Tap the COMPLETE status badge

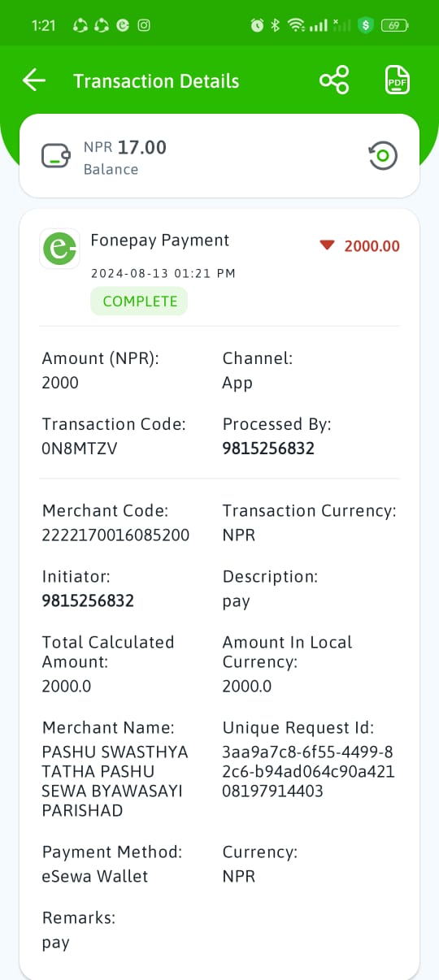coord(139,301)
